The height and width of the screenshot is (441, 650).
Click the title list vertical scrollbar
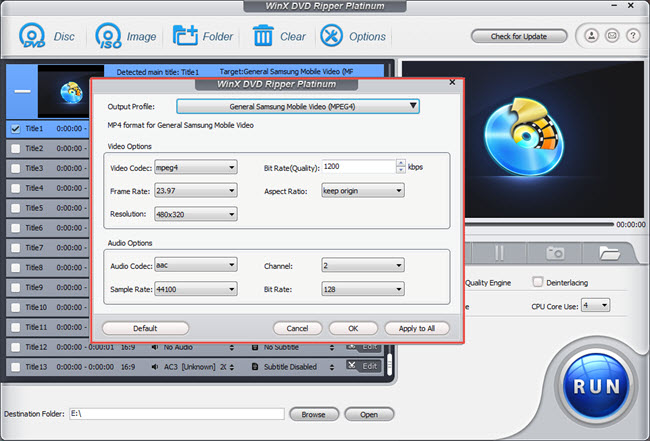pos(389,365)
